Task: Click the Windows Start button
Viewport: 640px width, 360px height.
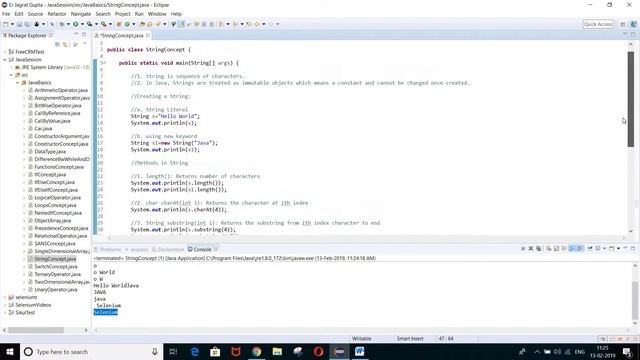Action: [10, 351]
